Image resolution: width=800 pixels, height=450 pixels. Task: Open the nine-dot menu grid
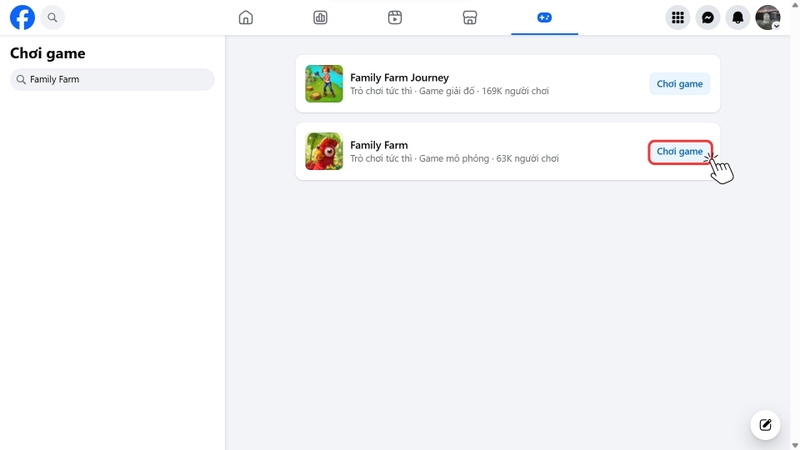coord(678,17)
